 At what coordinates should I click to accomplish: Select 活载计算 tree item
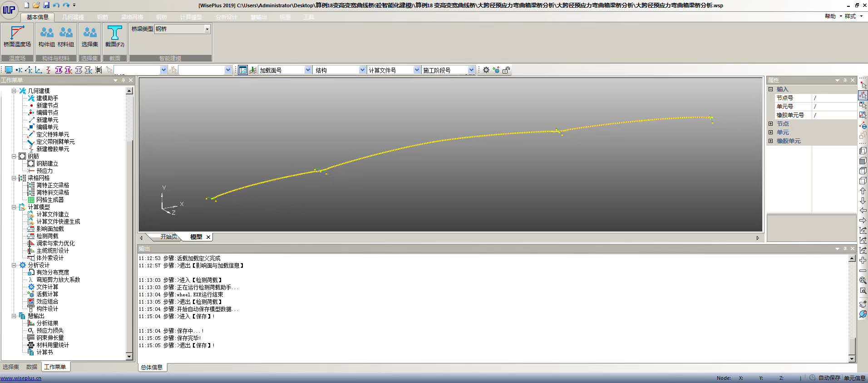point(47,294)
